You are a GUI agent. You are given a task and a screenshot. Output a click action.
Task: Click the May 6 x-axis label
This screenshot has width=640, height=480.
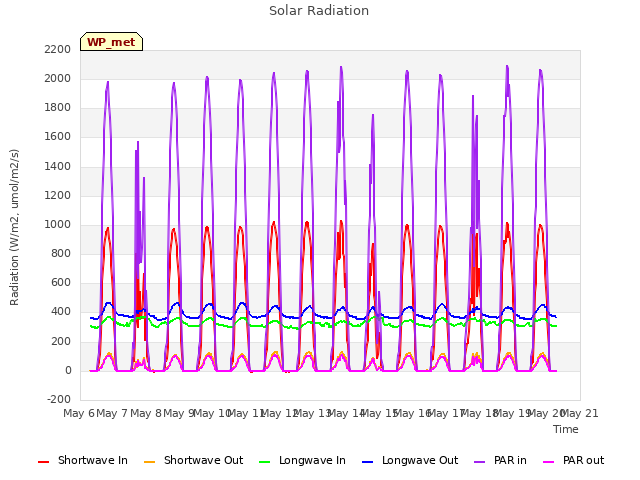click(x=78, y=413)
